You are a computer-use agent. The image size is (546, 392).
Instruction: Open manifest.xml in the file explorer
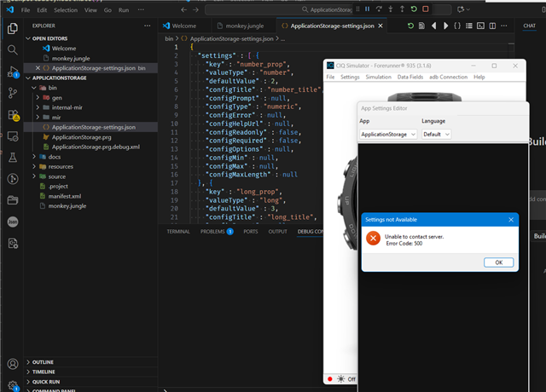click(x=64, y=196)
